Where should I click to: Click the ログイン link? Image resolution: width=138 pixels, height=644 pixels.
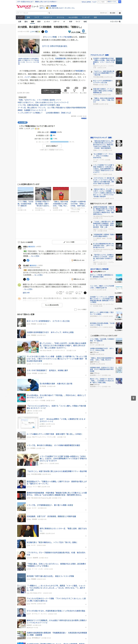pyautogui.click(x=42, y=8)
